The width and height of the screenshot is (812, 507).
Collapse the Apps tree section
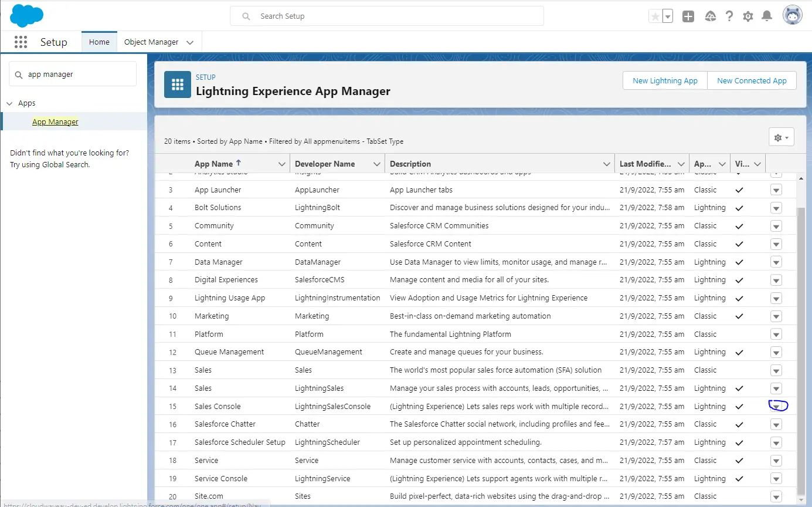point(9,103)
